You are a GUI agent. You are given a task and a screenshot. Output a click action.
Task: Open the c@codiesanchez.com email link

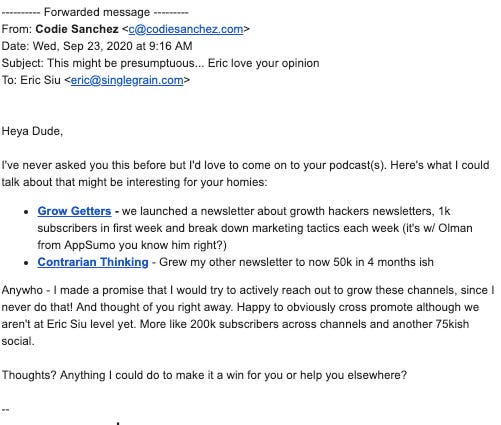(x=186, y=29)
